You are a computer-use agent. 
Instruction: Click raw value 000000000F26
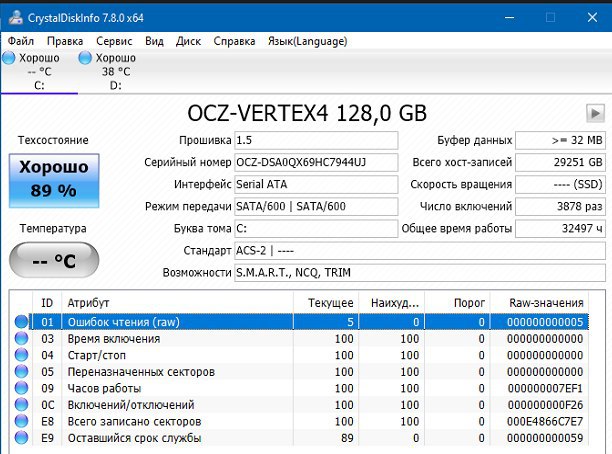[545, 405]
